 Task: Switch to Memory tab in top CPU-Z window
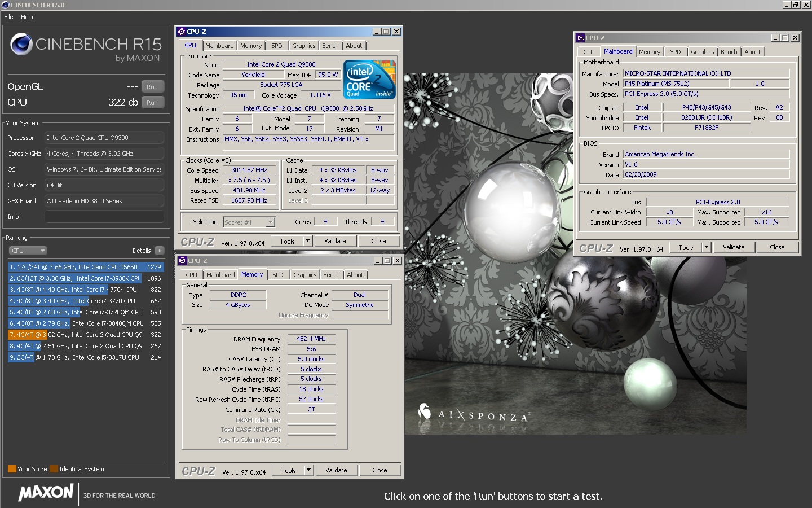coord(251,46)
